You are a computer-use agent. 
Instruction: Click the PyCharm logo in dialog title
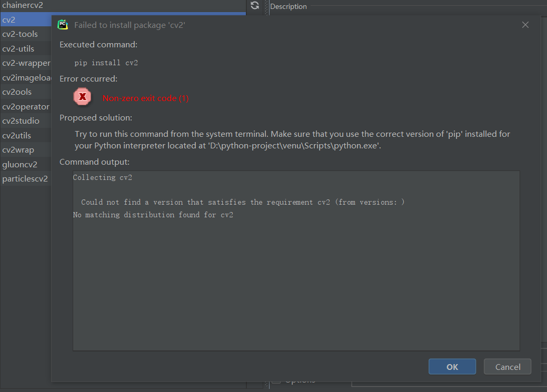click(x=63, y=25)
